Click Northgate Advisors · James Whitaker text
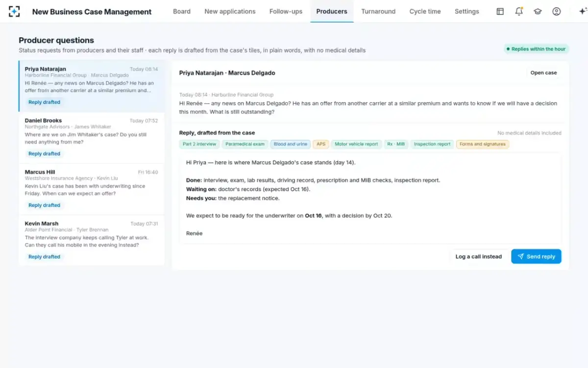 click(68, 127)
